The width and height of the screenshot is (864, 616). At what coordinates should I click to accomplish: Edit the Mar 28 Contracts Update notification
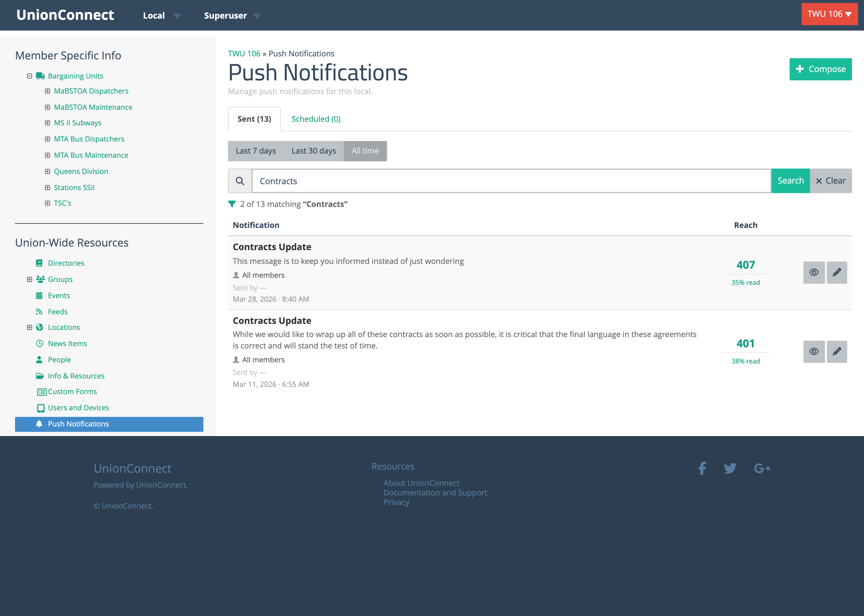pos(837,272)
